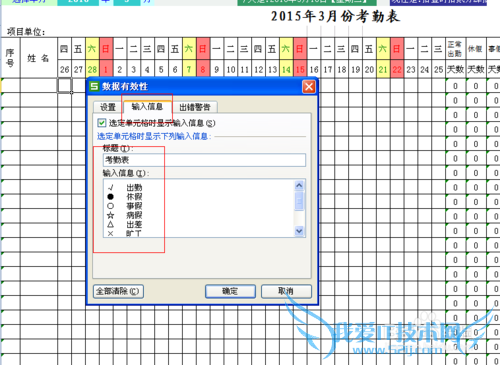The image size is (500, 365).
Task: Click the 输入信息 scrollbar thumb
Action: 299,201
